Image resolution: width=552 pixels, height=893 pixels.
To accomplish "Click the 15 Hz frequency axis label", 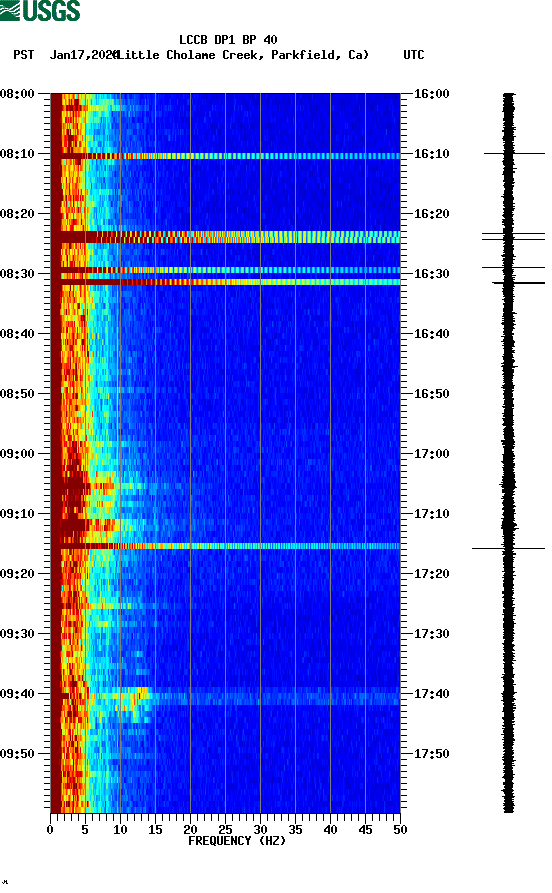I will [155, 830].
